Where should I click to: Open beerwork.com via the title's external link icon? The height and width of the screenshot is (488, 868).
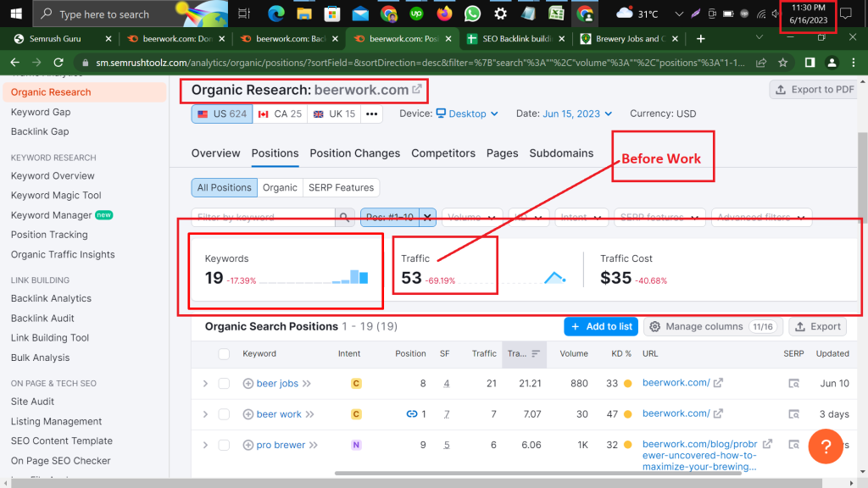point(417,89)
